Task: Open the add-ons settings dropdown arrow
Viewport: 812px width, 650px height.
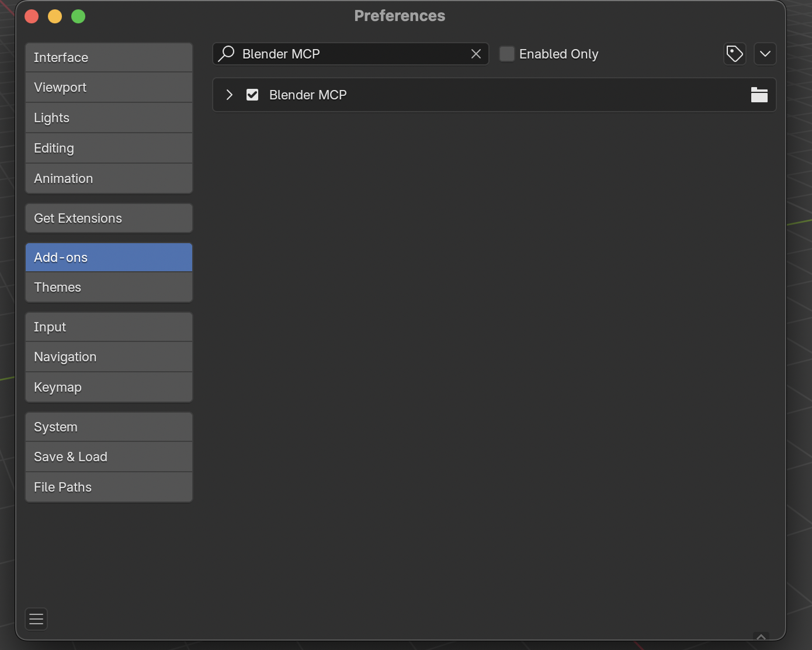Action: click(x=765, y=54)
